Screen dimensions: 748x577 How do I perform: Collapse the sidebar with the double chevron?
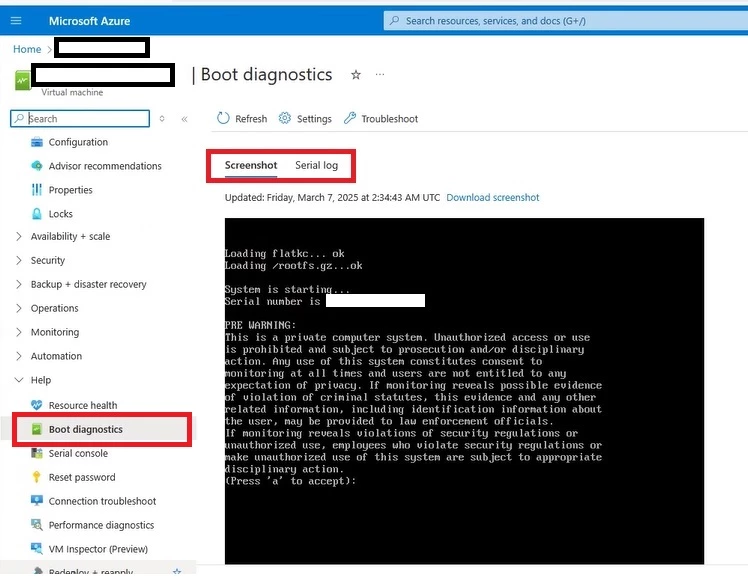click(x=185, y=119)
